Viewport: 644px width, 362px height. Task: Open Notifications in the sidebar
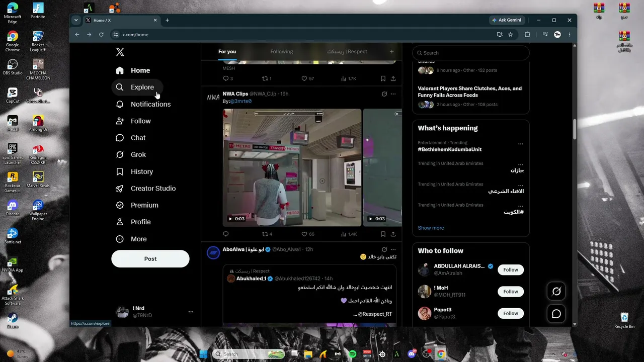tap(143, 104)
